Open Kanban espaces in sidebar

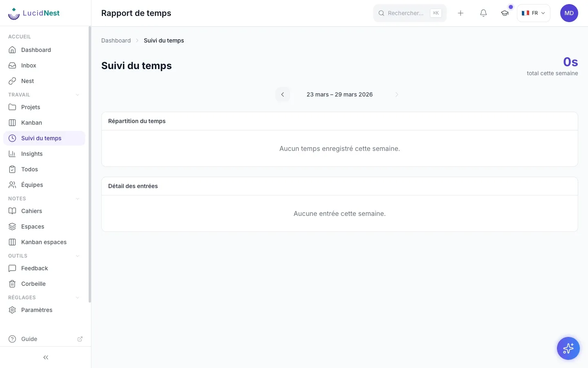coord(44,242)
